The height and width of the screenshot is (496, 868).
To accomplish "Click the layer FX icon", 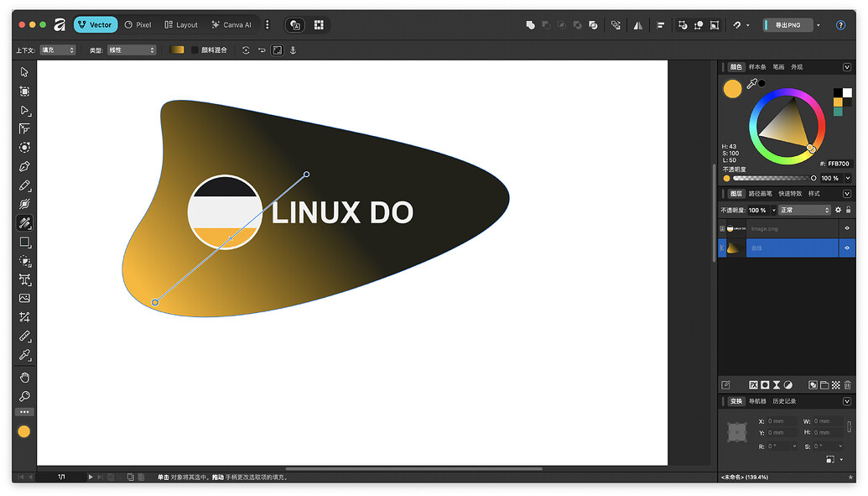I will [753, 384].
